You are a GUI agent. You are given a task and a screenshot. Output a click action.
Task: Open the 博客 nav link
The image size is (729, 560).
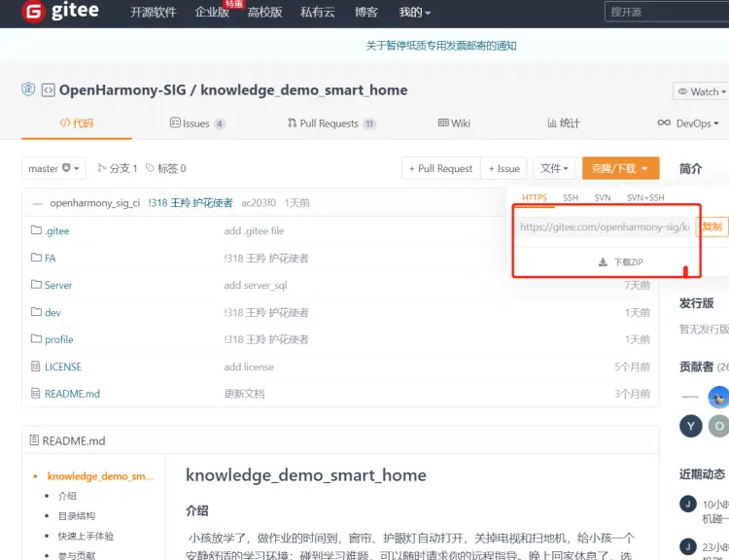pyautogui.click(x=366, y=12)
